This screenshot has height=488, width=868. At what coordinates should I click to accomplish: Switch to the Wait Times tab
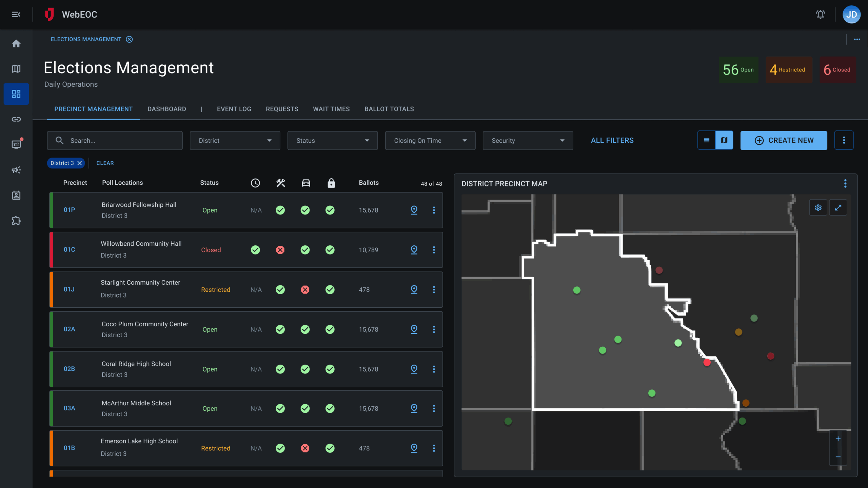click(331, 109)
